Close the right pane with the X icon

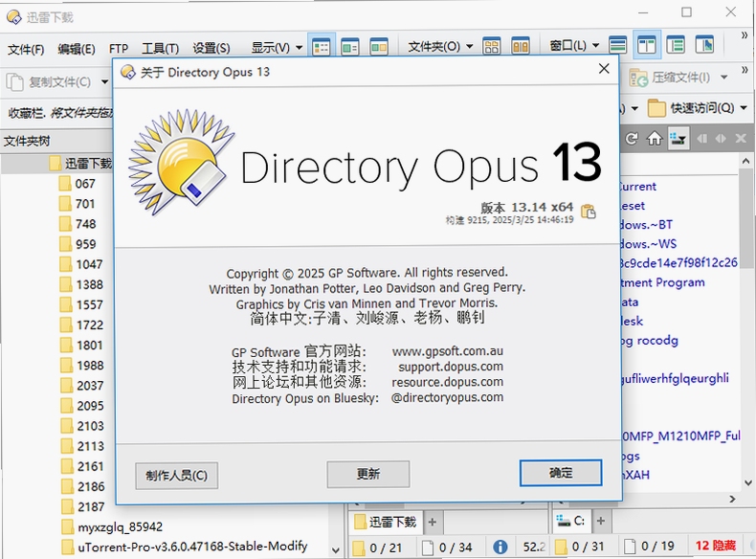tap(741, 139)
